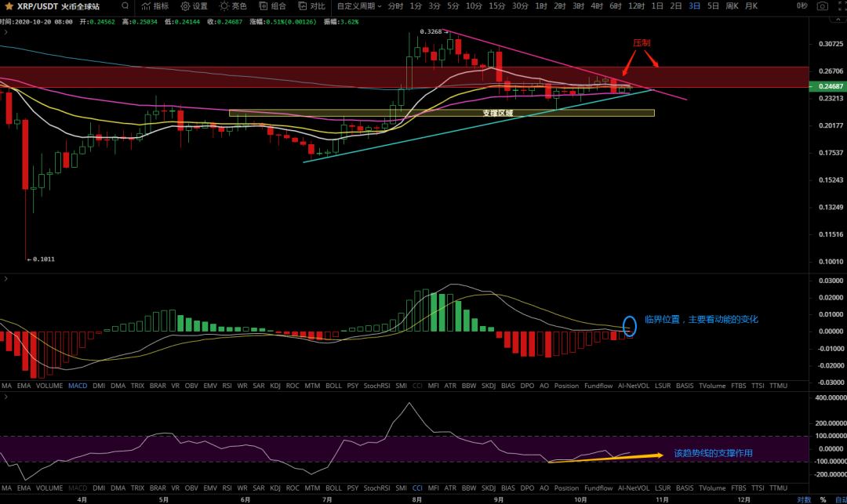Click the 振幅:3.62% amplitude readout

(341, 22)
